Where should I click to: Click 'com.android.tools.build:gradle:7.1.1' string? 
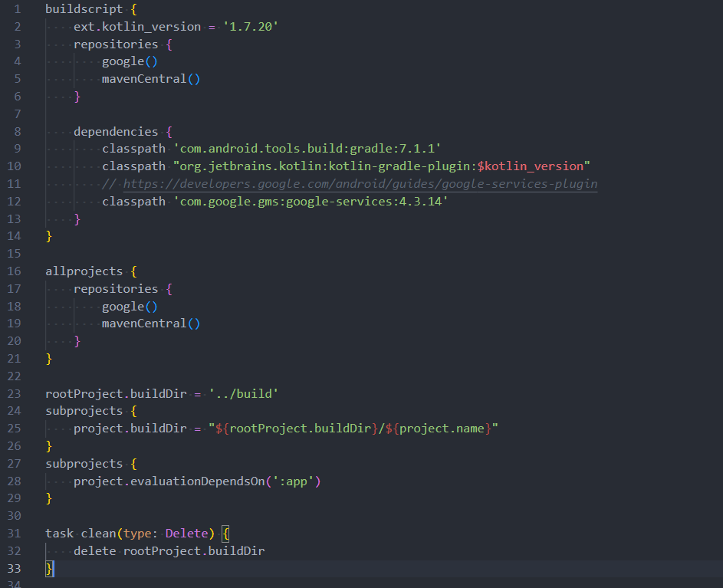click(307, 149)
